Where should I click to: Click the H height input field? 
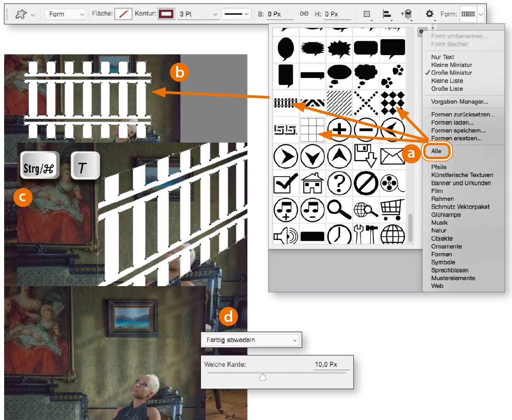[337, 14]
